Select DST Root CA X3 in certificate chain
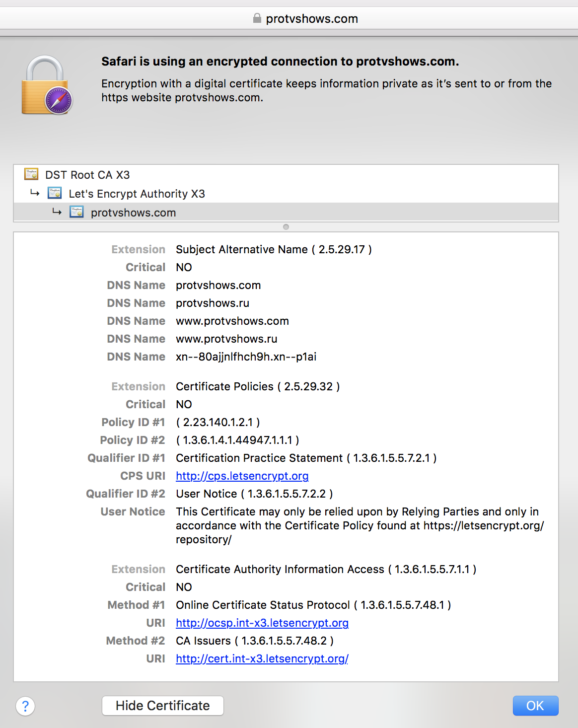 click(286, 175)
